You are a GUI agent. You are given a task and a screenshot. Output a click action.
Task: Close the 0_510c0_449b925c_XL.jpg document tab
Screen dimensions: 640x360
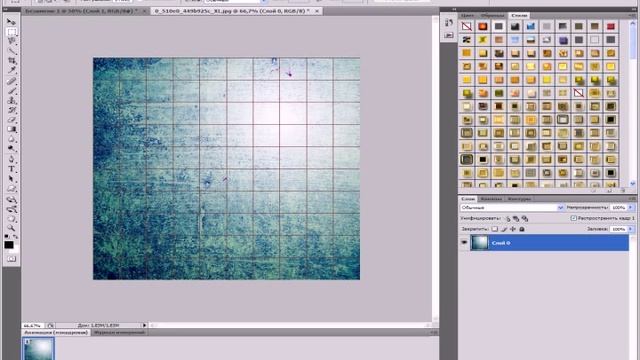[317, 11]
